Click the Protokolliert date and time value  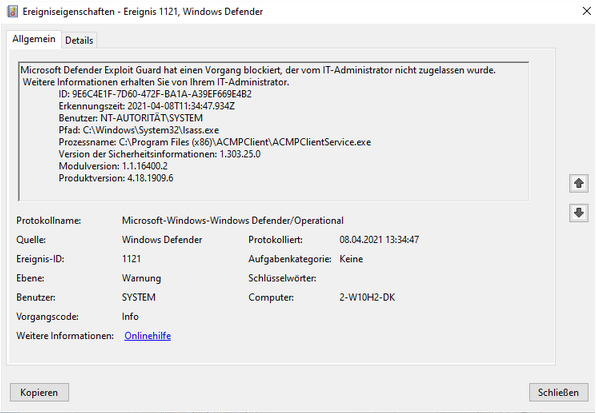(379, 240)
